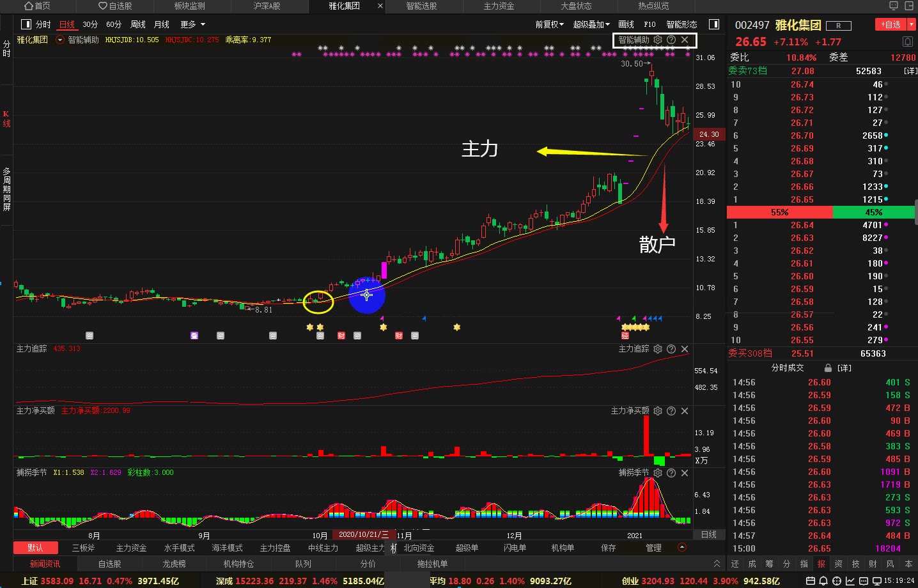Image resolution: width=918 pixels, height=588 pixels.
Task: Select 月线 chart period
Action: click(162, 24)
